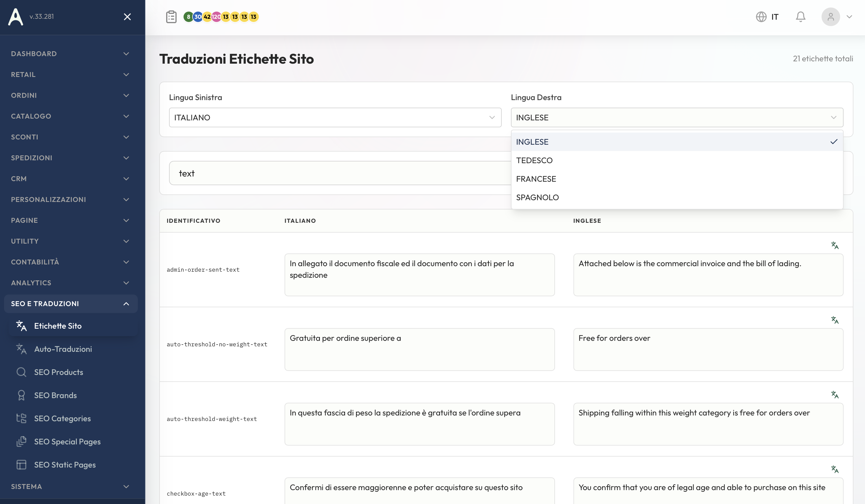
Task: Click the '21 etichette totali' counter
Action: coord(823,59)
